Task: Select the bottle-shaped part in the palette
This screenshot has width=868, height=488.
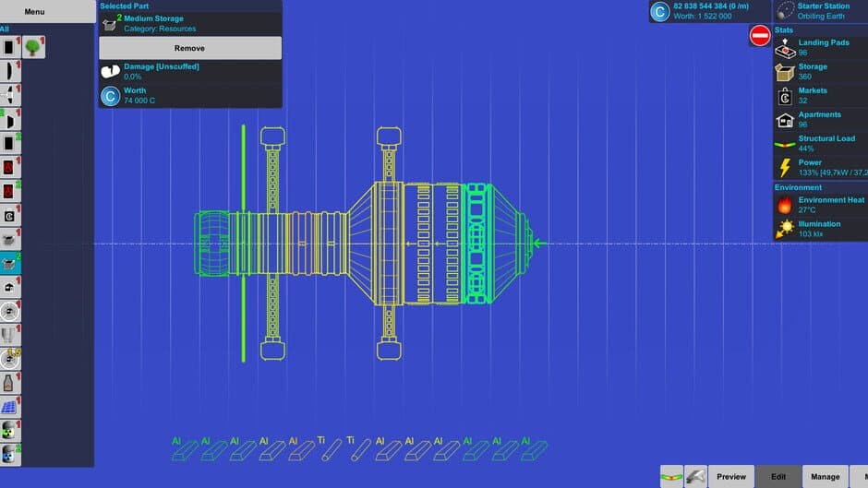Action: pyautogui.click(x=10, y=383)
